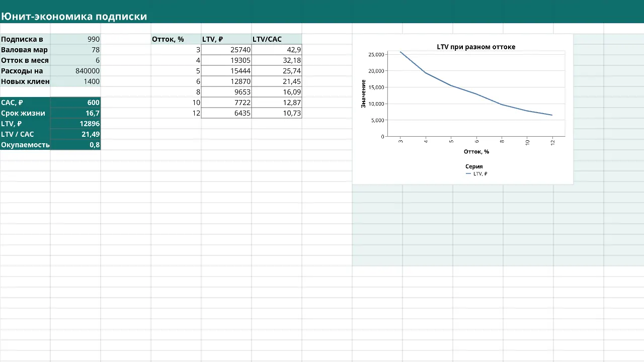
Task: Select the monthly churn value 6
Action: click(x=75, y=60)
